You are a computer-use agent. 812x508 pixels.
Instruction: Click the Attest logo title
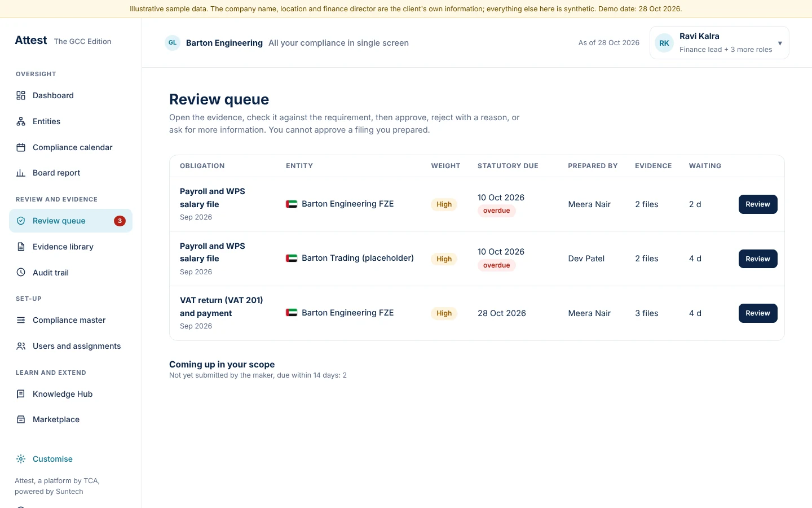click(31, 40)
